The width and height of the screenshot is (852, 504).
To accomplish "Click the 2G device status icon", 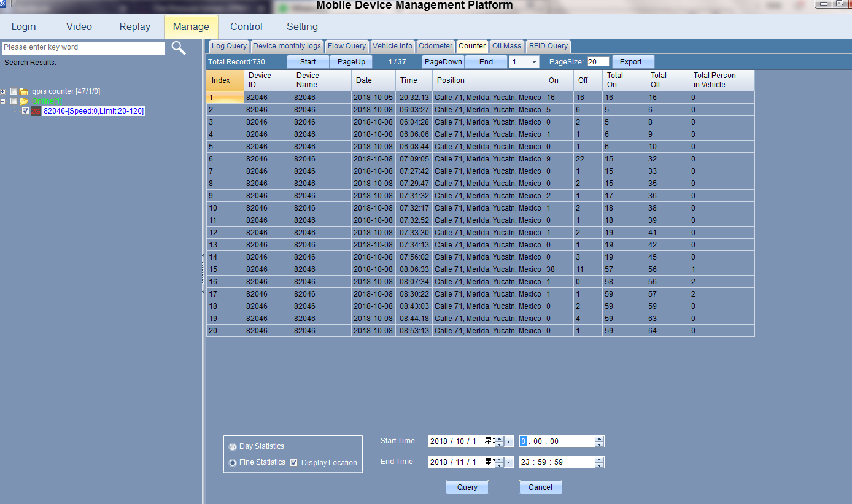I will 36,111.
